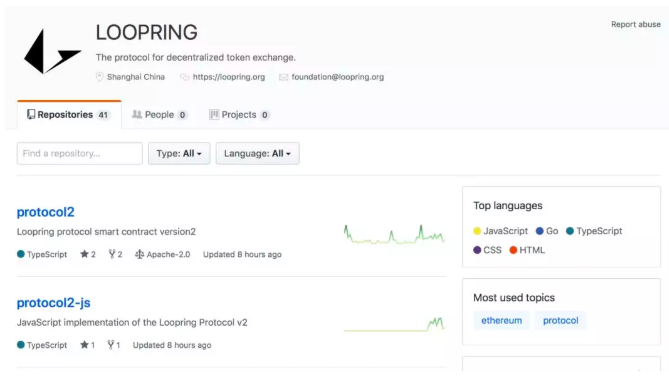Click the location pin icon
The width and height of the screenshot is (669, 380).
point(99,77)
